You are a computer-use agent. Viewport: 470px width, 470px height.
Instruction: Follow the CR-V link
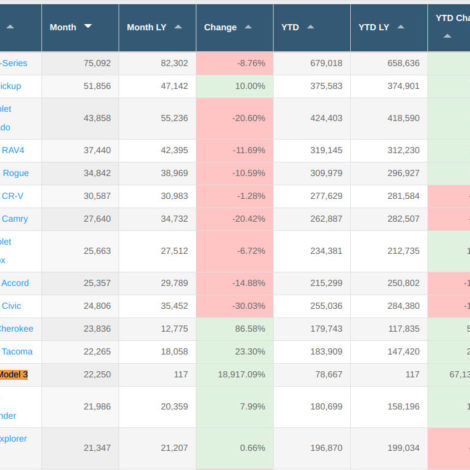(x=12, y=196)
